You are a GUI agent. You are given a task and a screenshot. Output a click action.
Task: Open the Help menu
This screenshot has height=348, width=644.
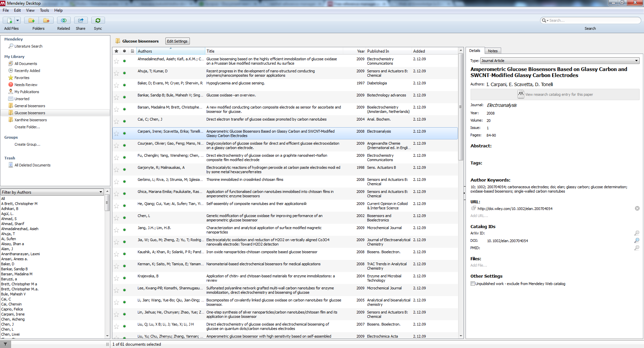[58, 10]
